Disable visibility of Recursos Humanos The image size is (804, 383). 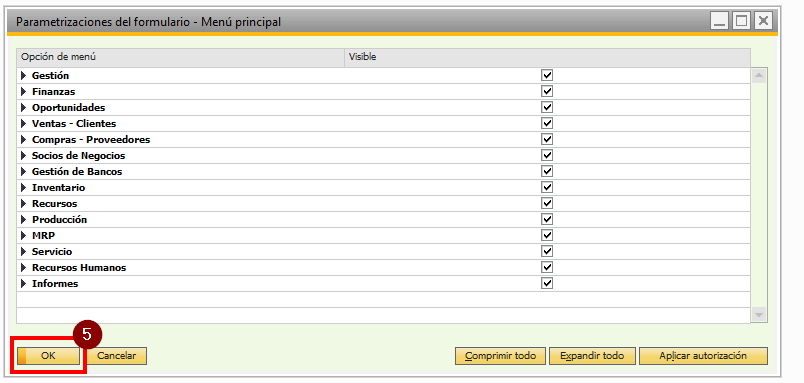[547, 268]
